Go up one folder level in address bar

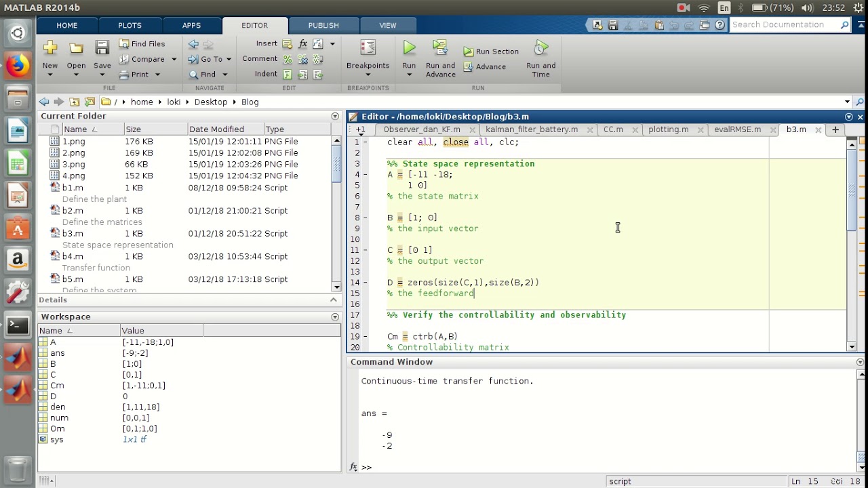[75, 102]
